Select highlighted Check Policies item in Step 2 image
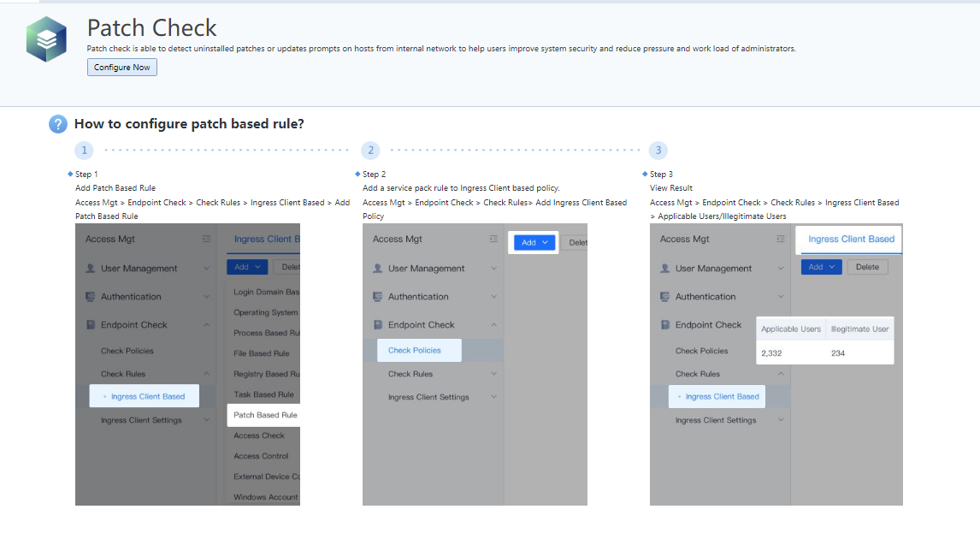980x533 pixels. click(x=415, y=351)
